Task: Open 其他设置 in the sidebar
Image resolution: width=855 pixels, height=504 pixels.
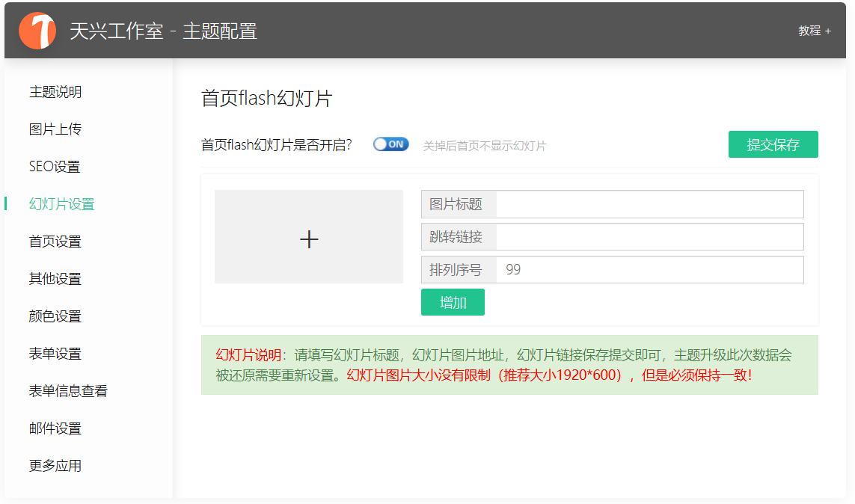Action: tap(55, 279)
